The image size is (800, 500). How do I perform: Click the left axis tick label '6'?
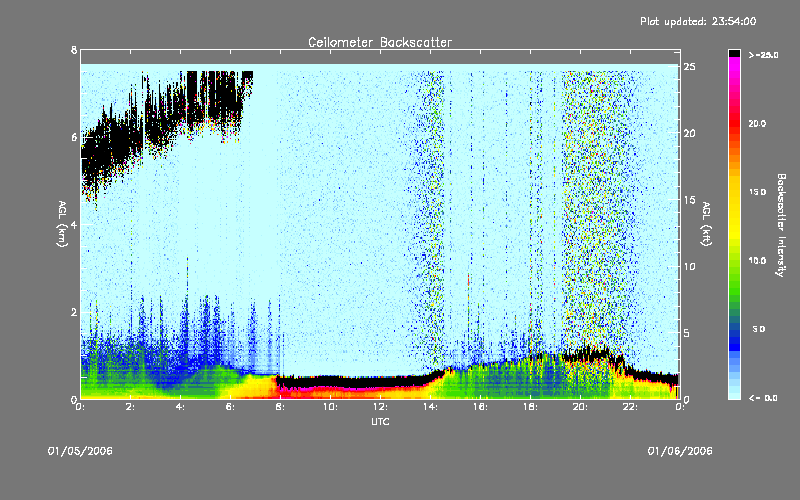point(74,137)
